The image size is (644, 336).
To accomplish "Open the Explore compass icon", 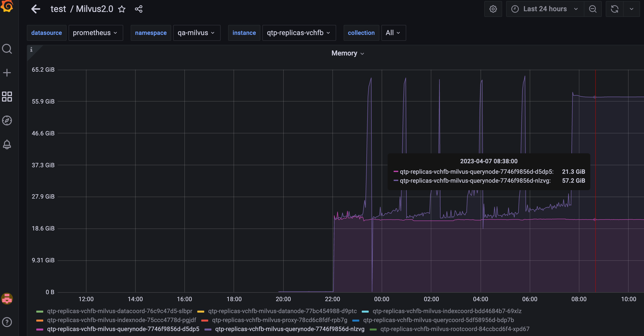I will tap(7, 120).
